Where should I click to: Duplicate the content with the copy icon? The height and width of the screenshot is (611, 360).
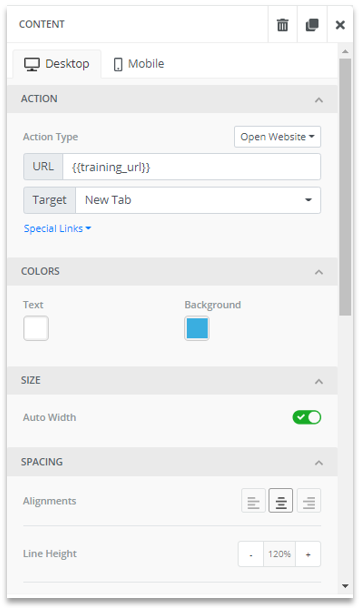click(x=312, y=25)
